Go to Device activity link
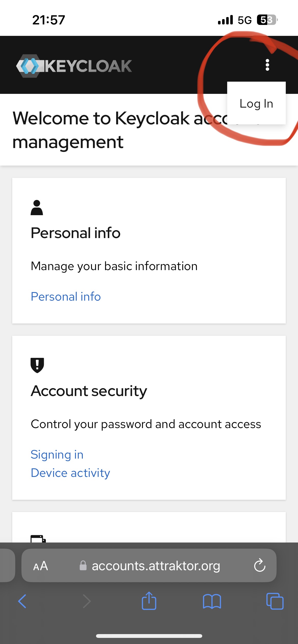 point(70,473)
